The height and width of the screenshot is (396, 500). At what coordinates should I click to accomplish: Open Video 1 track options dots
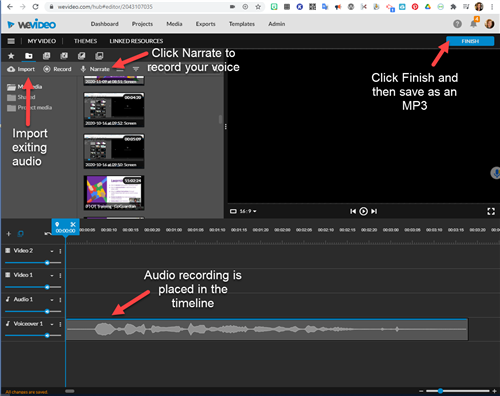click(x=60, y=276)
